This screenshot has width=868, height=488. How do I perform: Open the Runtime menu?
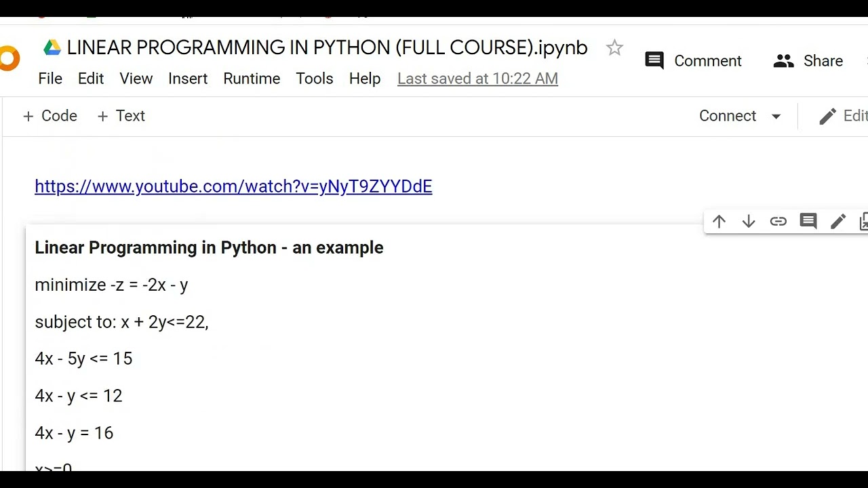tap(252, 79)
